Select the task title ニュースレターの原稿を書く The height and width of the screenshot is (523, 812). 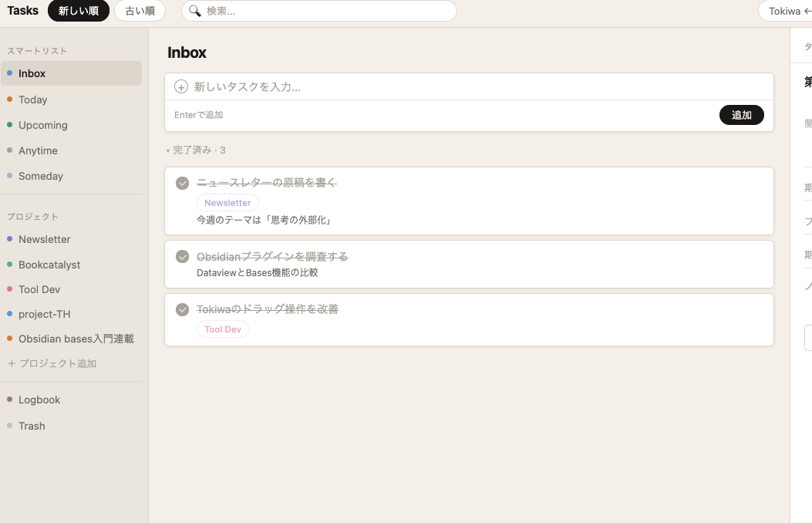[x=267, y=183]
